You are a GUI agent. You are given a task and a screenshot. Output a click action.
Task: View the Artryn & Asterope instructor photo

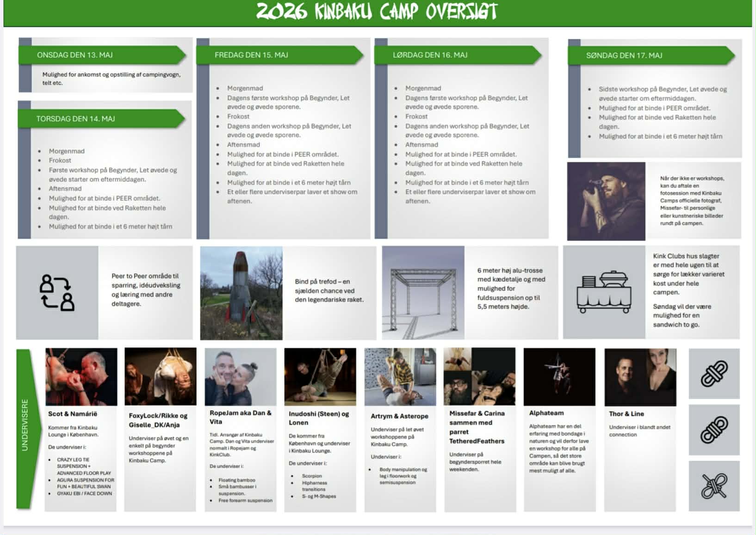pyautogui.click(x=400, y=377)
